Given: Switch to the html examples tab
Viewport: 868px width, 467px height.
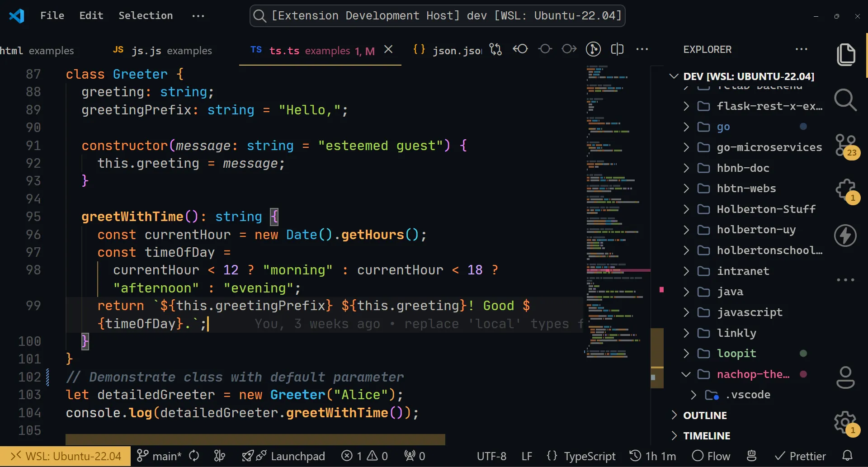Looking at the screenshot, I should [x=37, y=50].
